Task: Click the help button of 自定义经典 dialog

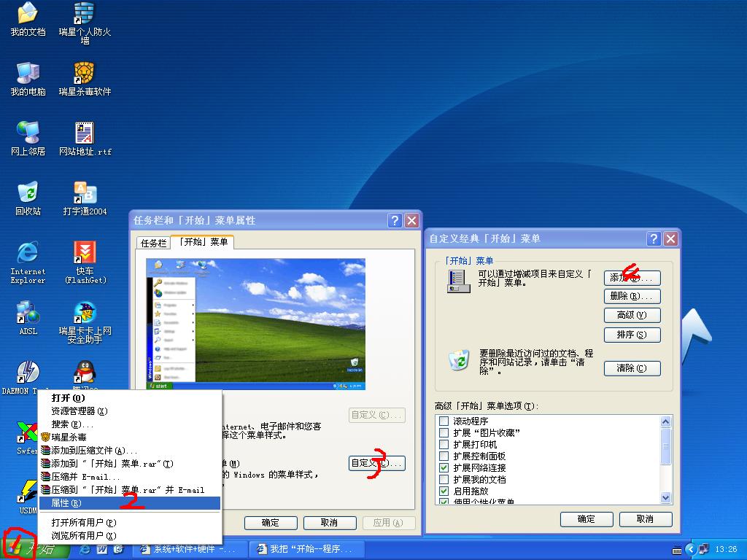Action: pyautogui.click(x=654, y=238)
